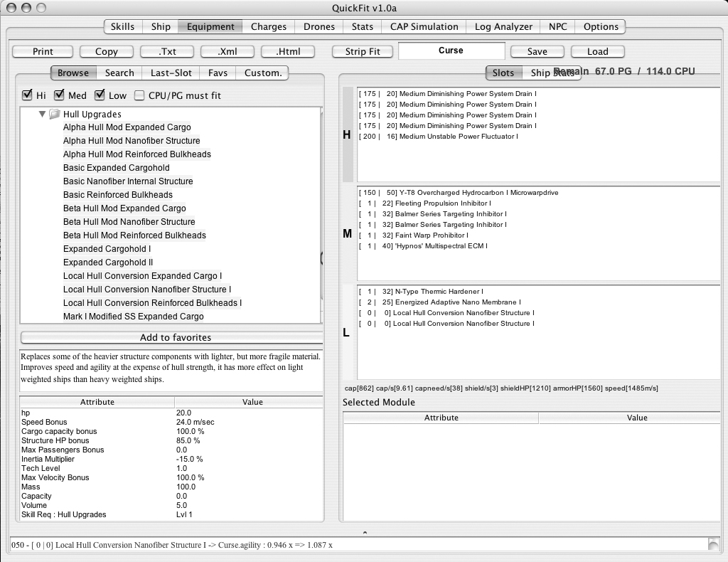Select the Browse sub-tab
The image size is (728, 562).
coord(73,73)
